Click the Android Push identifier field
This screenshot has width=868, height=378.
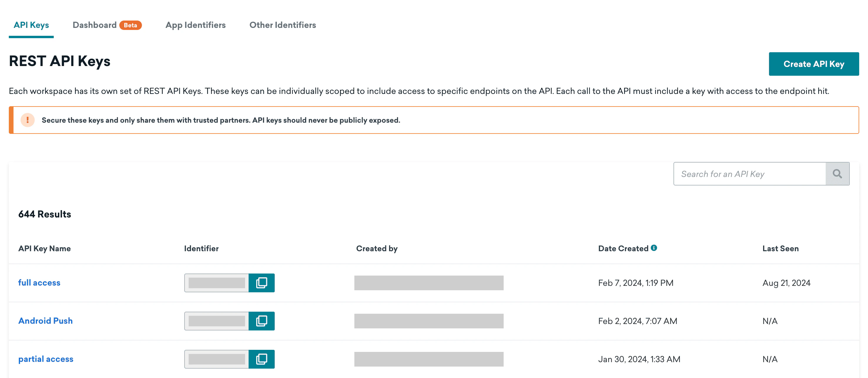[217, 321]
